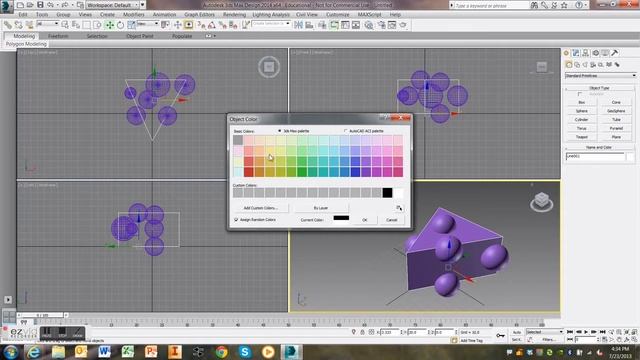The width and height of the screenshot is (640, 360).
Task: Open the Rendering menu
Action: [x=234, y=14]
